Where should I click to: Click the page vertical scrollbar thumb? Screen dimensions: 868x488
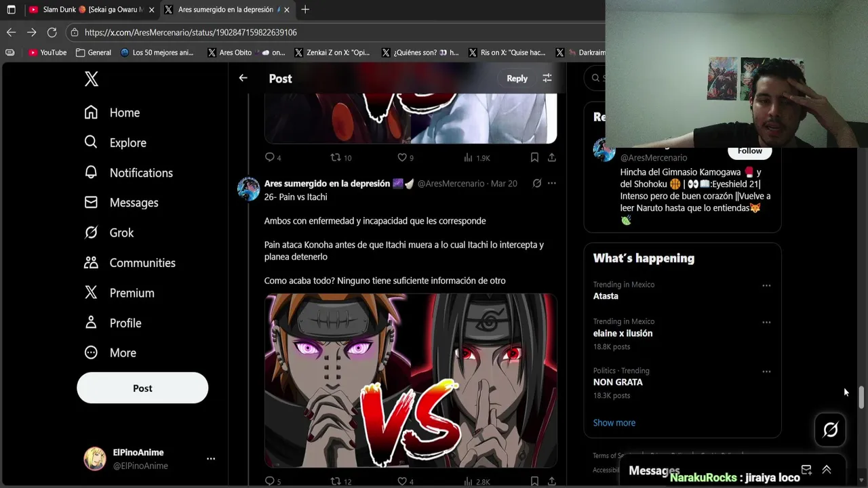[861, 397]
